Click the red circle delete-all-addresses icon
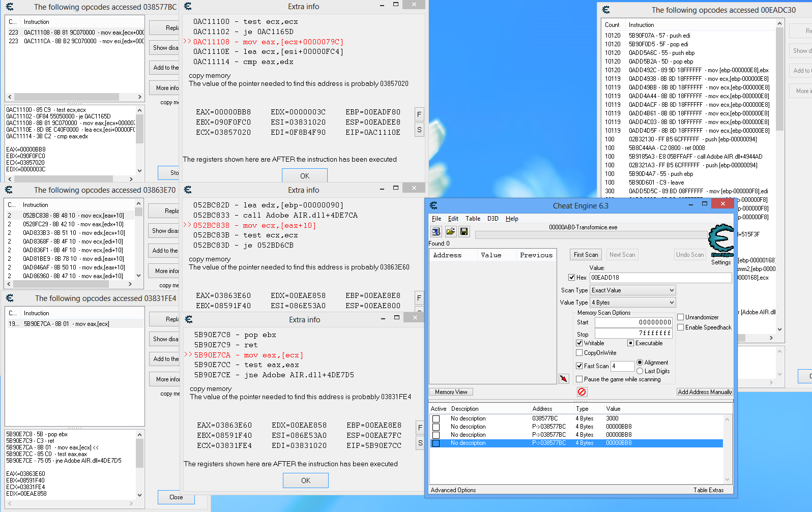Screen dimensions: 812x512 [582, 391]
